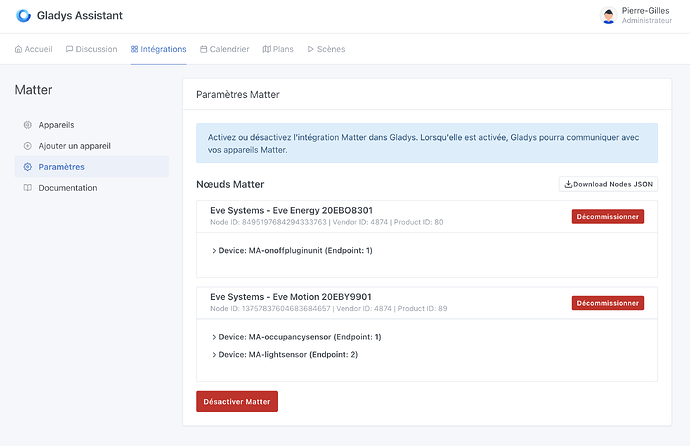Select Ajouter un appareil in sidebar
The image size is (690, 446).
92,146
